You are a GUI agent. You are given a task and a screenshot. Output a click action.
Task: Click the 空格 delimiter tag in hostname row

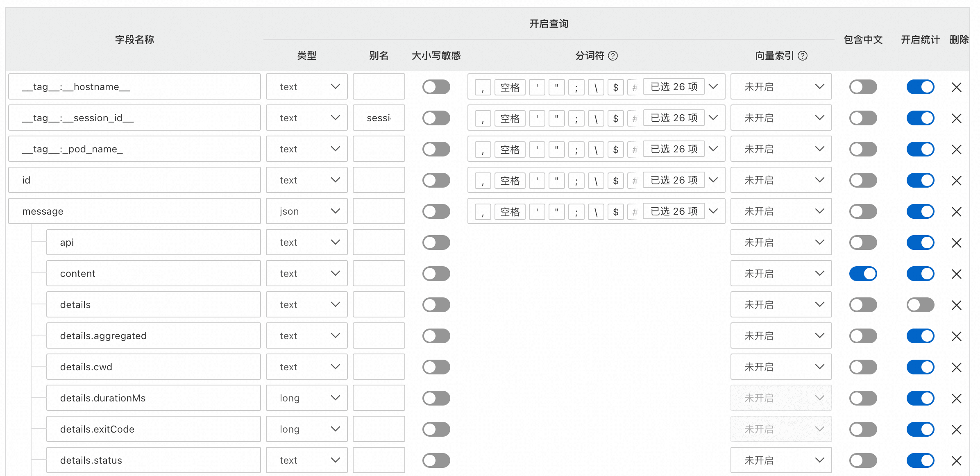[510, 87]
